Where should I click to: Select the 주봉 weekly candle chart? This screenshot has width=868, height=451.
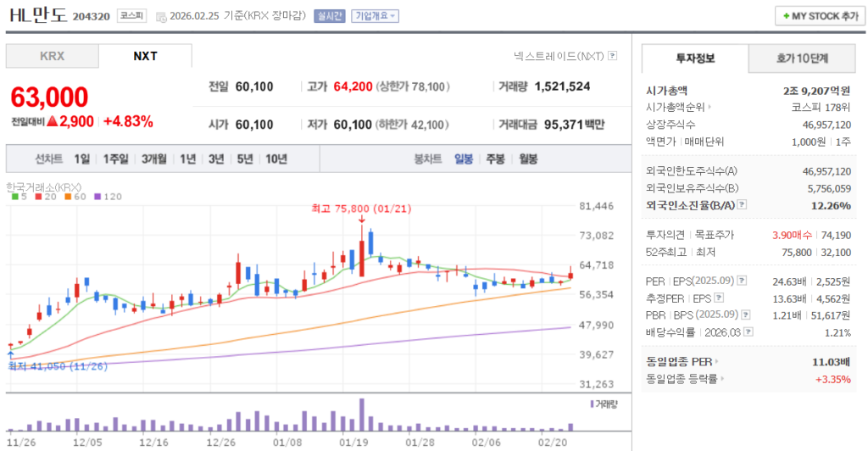(495, 159)
